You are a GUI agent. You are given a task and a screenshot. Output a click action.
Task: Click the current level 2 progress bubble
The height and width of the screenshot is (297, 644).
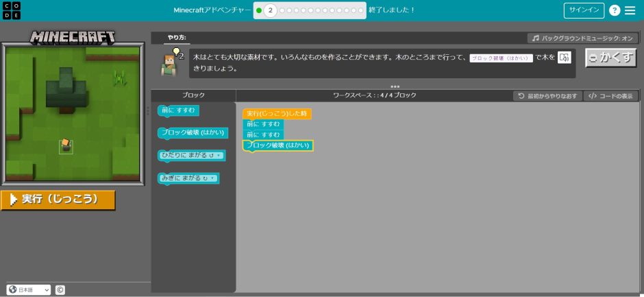(x=271, y=10)
